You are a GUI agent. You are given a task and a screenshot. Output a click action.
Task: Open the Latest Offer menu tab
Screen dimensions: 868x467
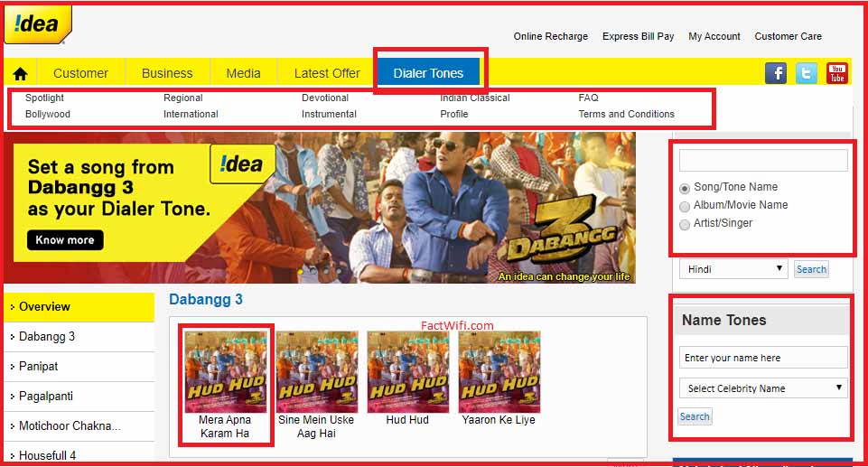pyautogui.click(x=327, y=73)
